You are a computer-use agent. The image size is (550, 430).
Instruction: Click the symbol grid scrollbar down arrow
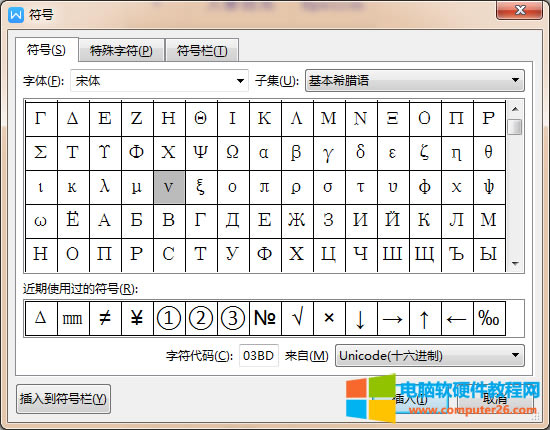coord(515,263)
